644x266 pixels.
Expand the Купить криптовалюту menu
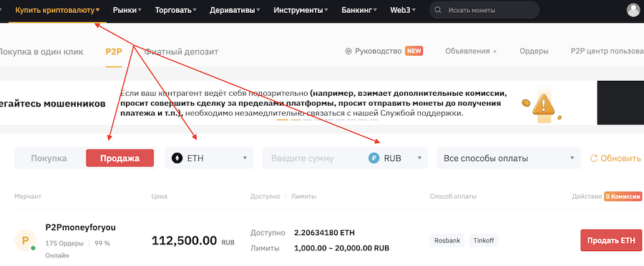click(x=57, y=10)
